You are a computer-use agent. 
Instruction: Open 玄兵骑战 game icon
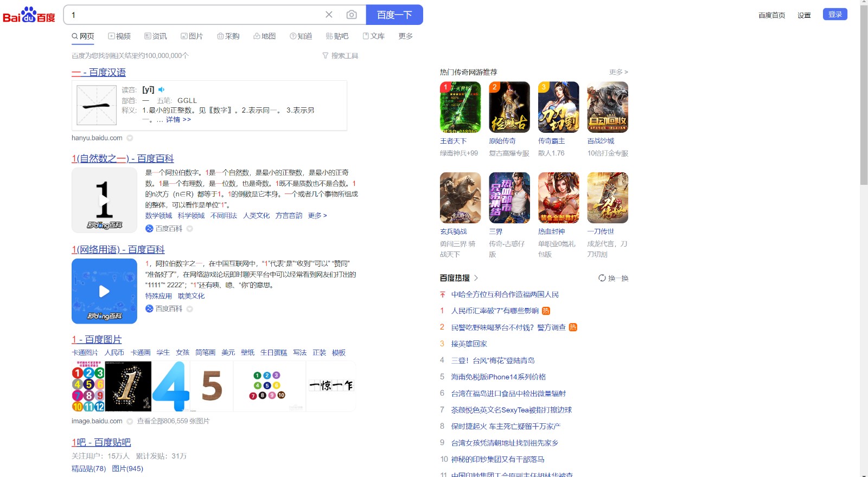point(460,198)
